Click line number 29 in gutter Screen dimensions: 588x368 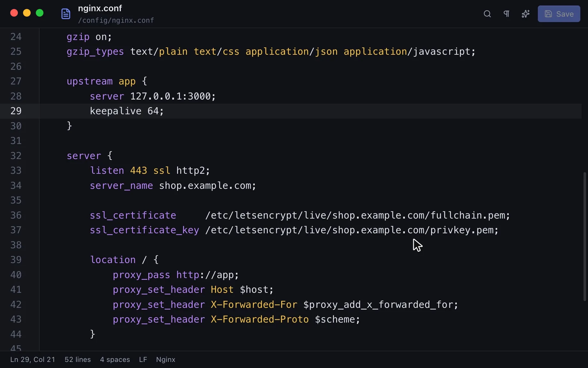pos(16,111)
